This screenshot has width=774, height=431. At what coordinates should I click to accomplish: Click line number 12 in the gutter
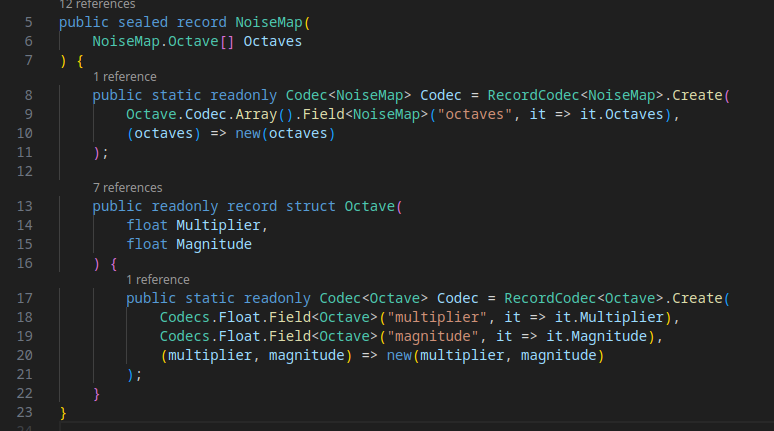click(x=25, y=171)
